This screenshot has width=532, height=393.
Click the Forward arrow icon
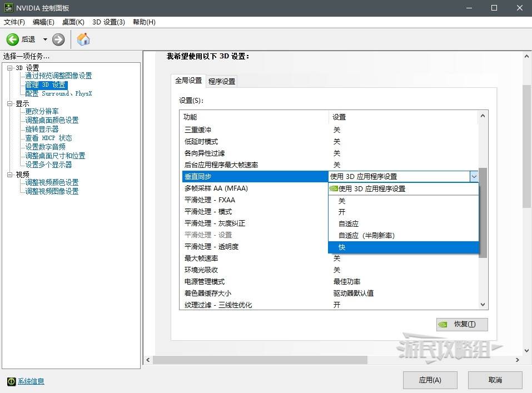[58, 39]
